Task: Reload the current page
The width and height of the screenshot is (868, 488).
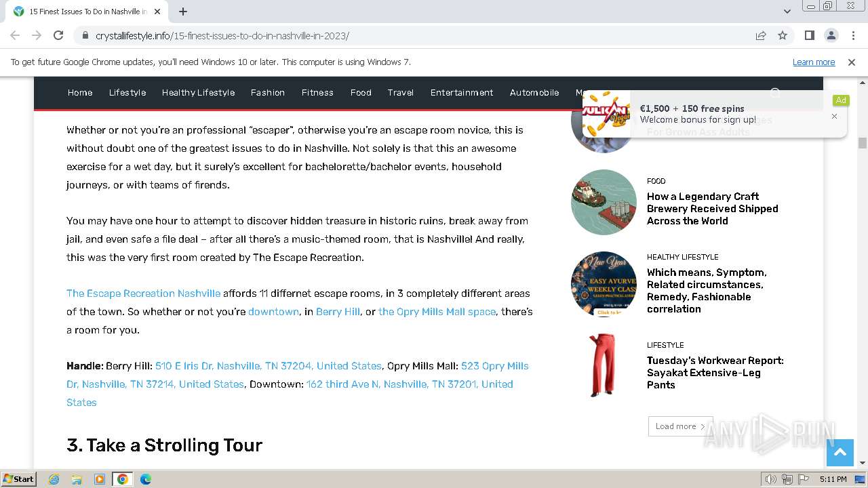Action: 58,35
